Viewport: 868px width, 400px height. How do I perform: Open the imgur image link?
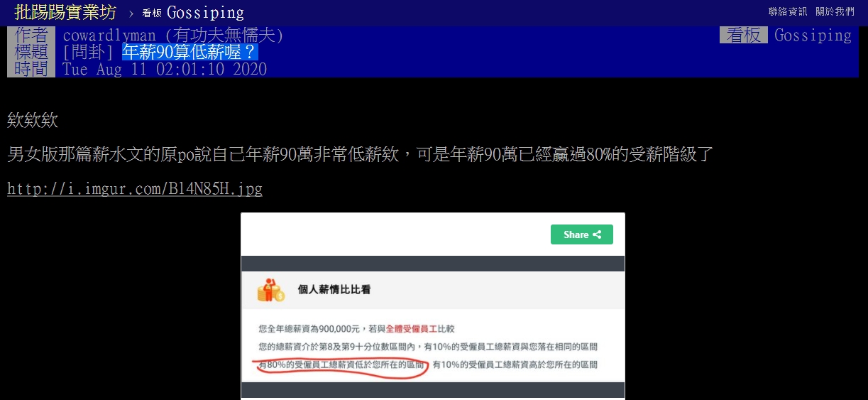[x=135, y=189]
